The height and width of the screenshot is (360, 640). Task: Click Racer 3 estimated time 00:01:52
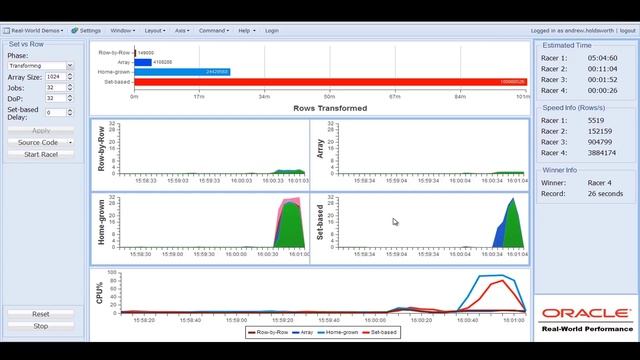click(x=602, y=80)
